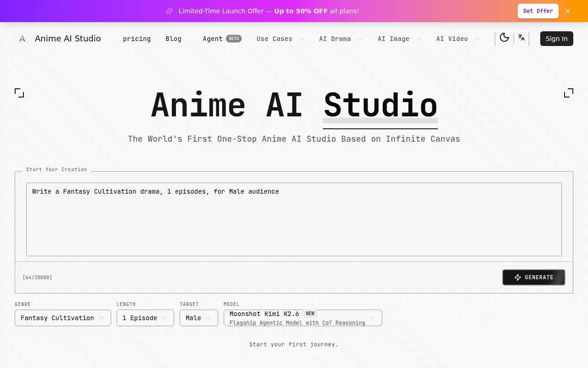The height and width of the screenshot is (368, 588).
Task: Go to the Blog page
Action: tap(174, 39)
